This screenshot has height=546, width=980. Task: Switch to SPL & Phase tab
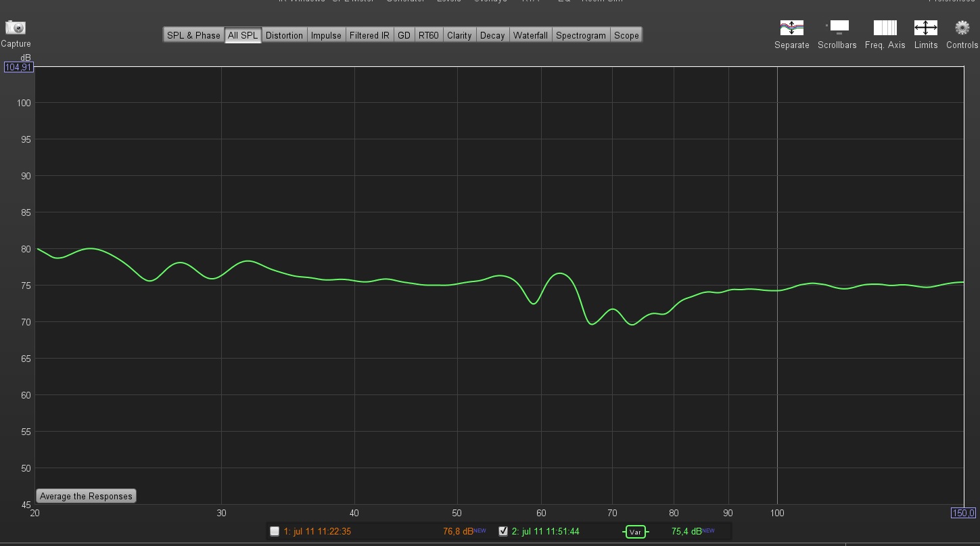[193, 35]
